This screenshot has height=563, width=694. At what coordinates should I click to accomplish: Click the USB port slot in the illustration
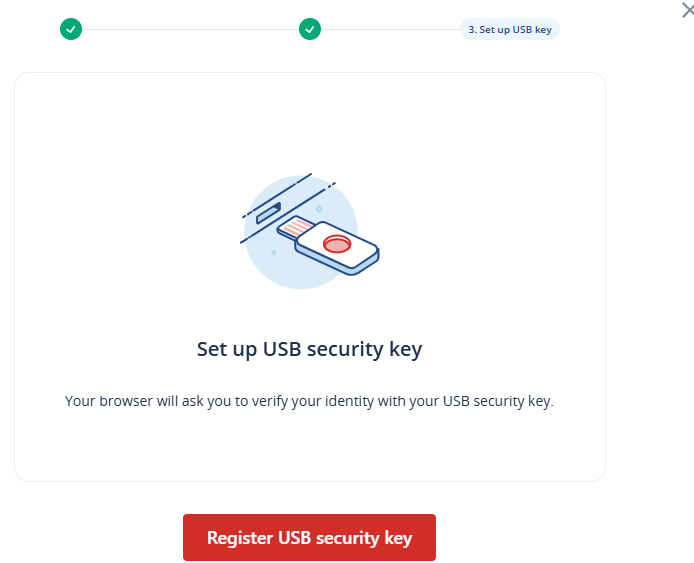[268, 213]
